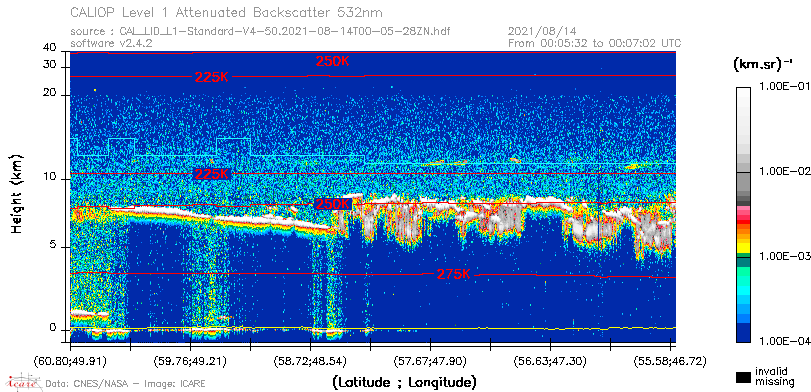Click the x-axis tick label (57.67;47.90)
811x392 pixels.
point(430,360)
